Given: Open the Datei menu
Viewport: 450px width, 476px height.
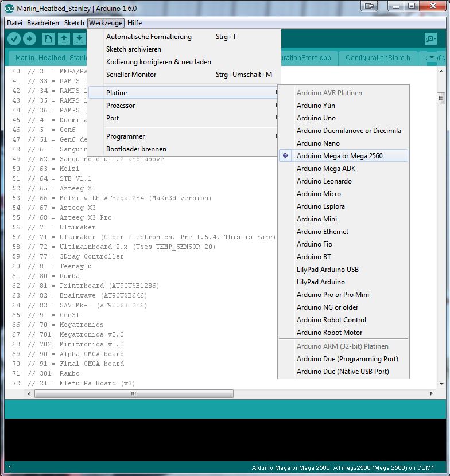Looking at the screenshot, I should click(x=14, y=23).
